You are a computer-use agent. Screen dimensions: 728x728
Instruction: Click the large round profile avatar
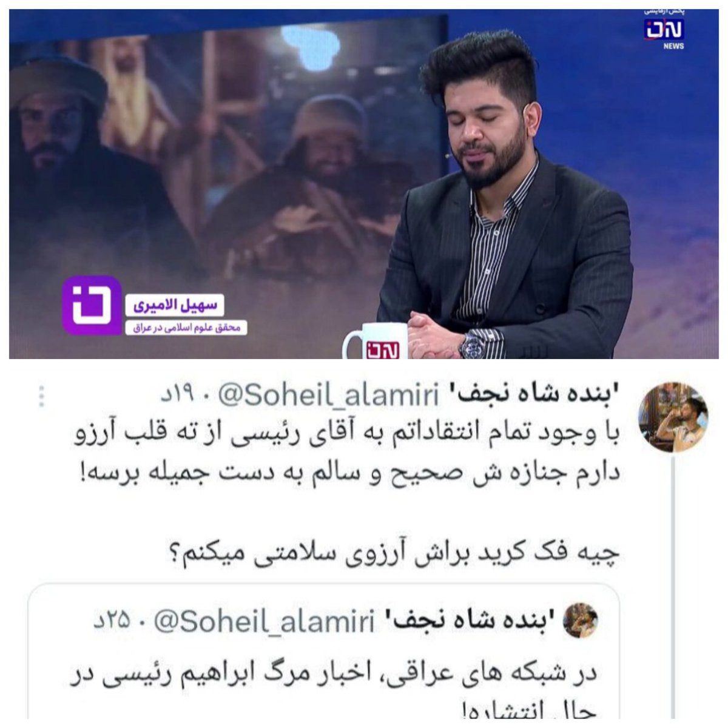coord(673,417)
